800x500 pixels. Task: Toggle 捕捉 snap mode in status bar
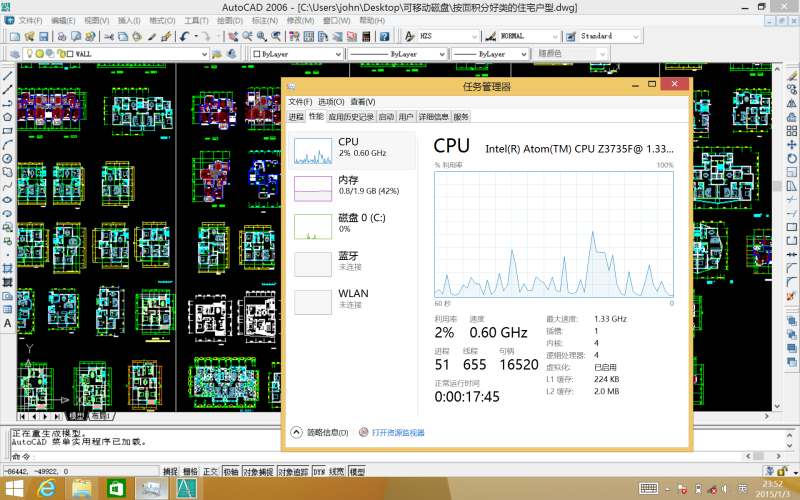170,471
